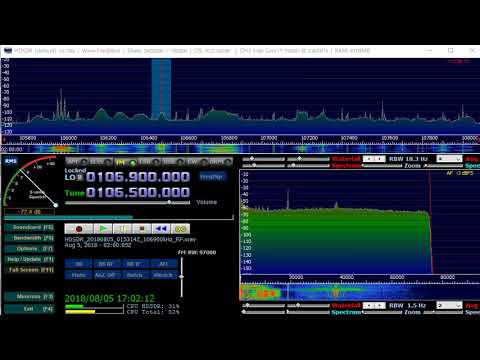Pause the RF wav playback
Image resolution: width=480 pixels, height=360 pixels.
pos(122,229)
